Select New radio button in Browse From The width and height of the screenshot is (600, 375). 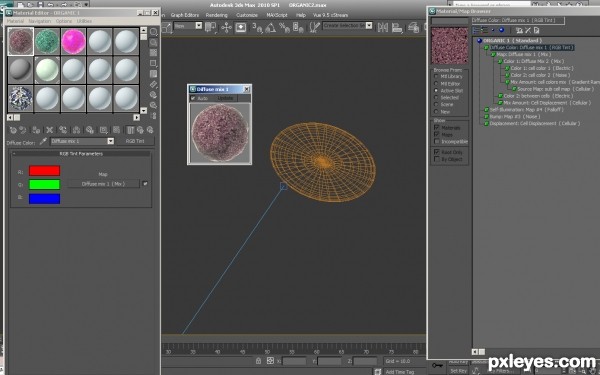(x=436, y=111)
